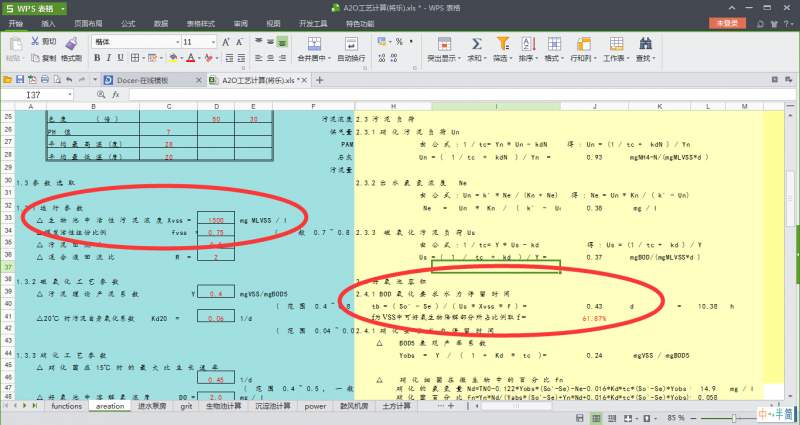Open the Insert (插入) ribbon tab
800x425 pixels.
(48, 23)
